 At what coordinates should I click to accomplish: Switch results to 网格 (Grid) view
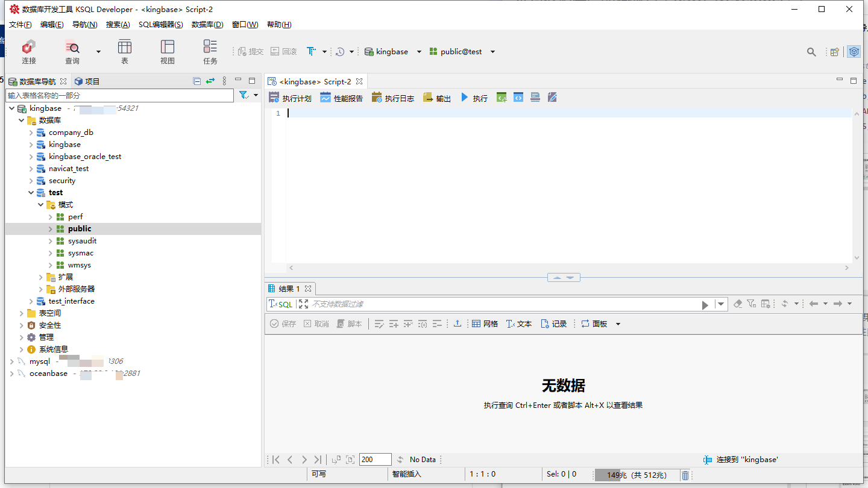point(485,324)
